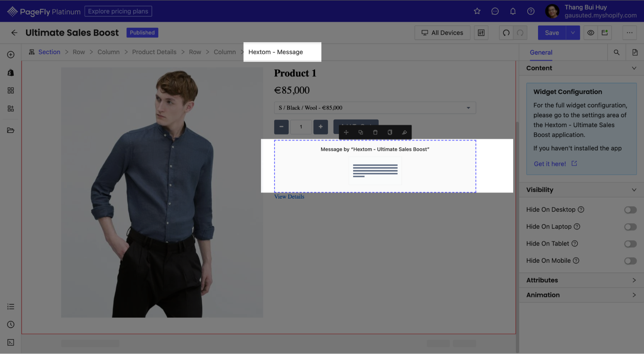Click the document icon in inspector panel
Image resolution: width=644 pixels, height=354 pixels.
(635, 52)
